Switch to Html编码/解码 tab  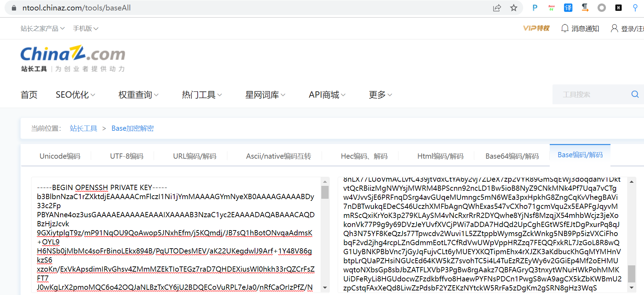pyautogui.click(x=440, y=156)
